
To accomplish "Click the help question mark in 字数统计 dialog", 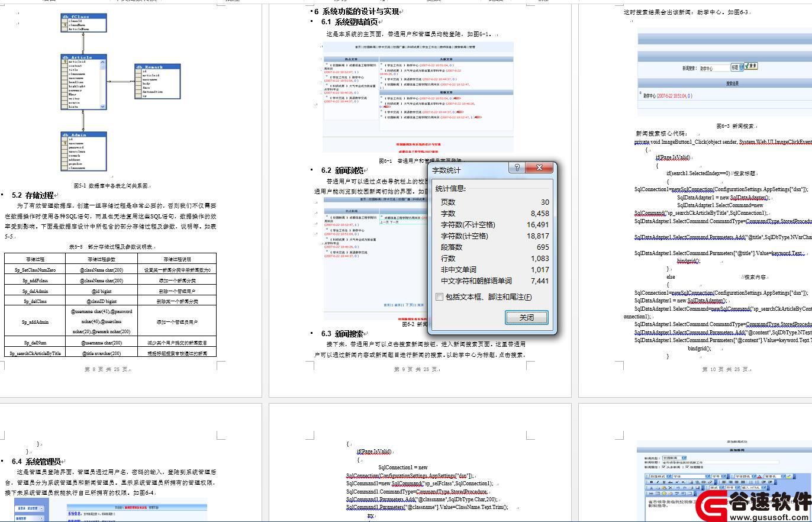I will pyautogui.click(x=517, y=168).
